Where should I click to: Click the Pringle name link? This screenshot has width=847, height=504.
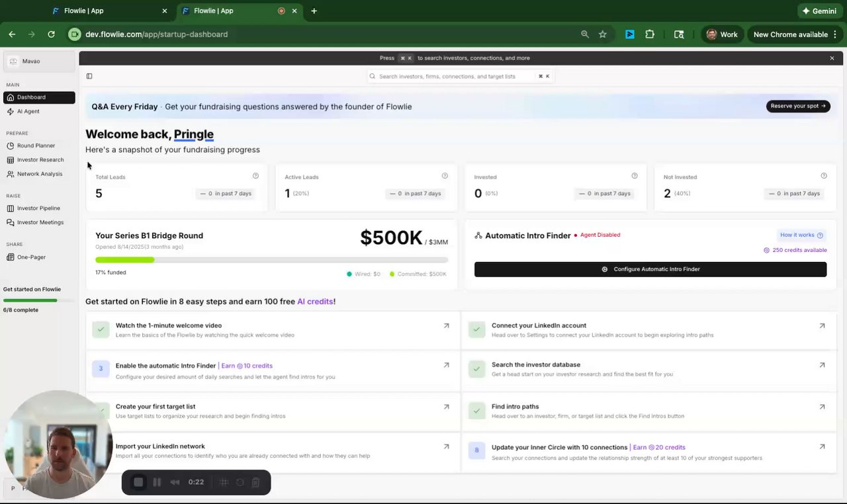tap(194, 134)
